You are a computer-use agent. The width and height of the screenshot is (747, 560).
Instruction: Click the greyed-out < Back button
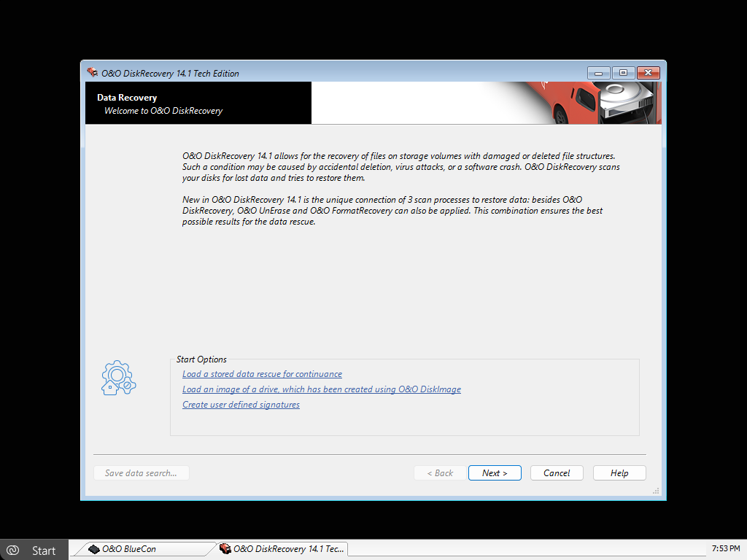(x=440, y=473)
